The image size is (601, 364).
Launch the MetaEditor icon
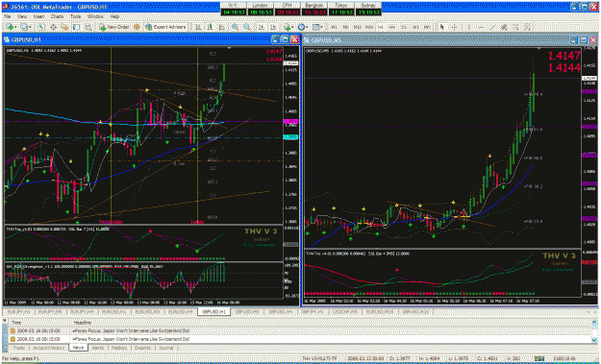coord(137,27)
